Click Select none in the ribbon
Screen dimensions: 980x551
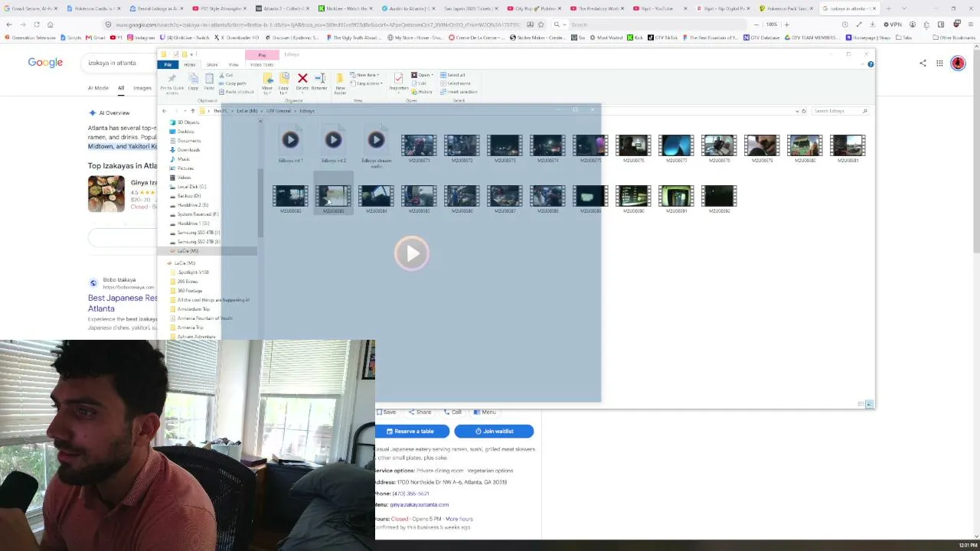point(456,83)
